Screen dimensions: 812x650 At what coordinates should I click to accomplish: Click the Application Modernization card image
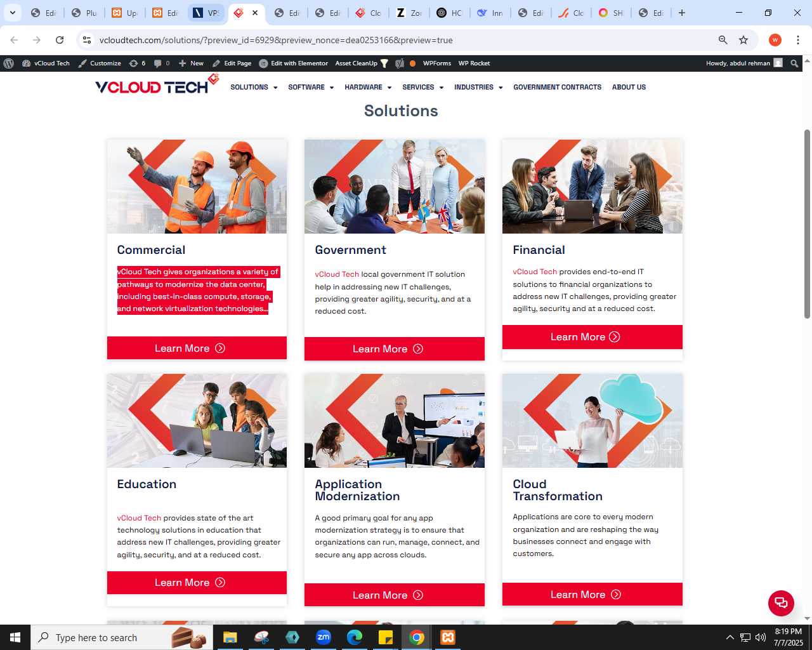[395, 421]
